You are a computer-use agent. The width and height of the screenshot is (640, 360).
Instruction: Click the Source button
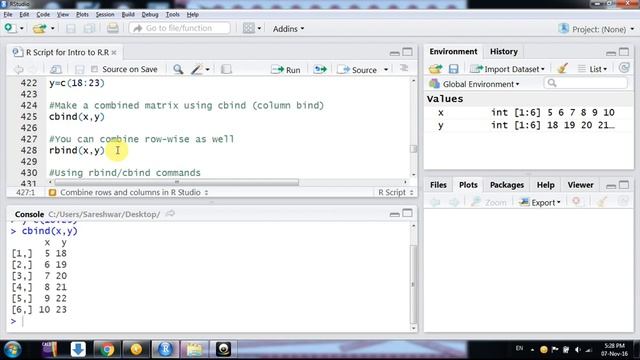pos(357,70)
